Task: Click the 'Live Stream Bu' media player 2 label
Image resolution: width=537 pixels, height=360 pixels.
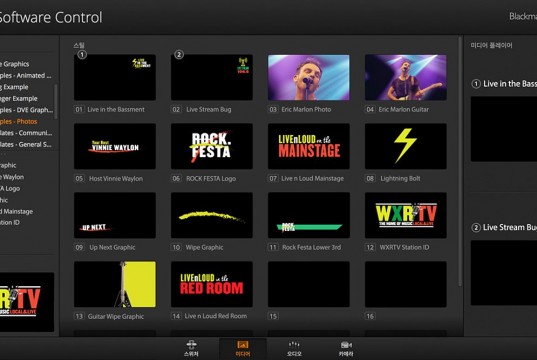Action: pos(510,227)
